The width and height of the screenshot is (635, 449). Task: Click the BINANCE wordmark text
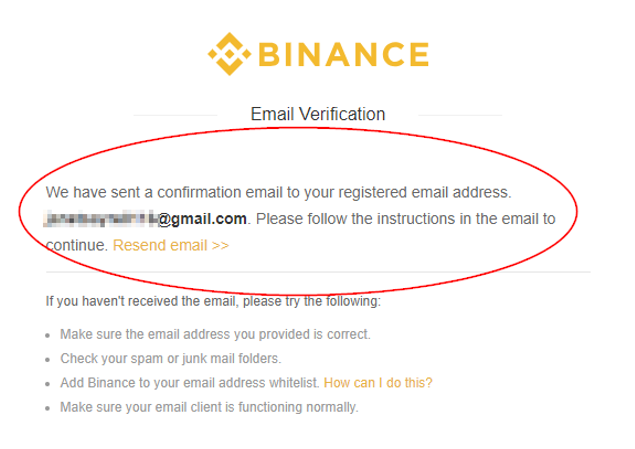[x=344, y=54]
